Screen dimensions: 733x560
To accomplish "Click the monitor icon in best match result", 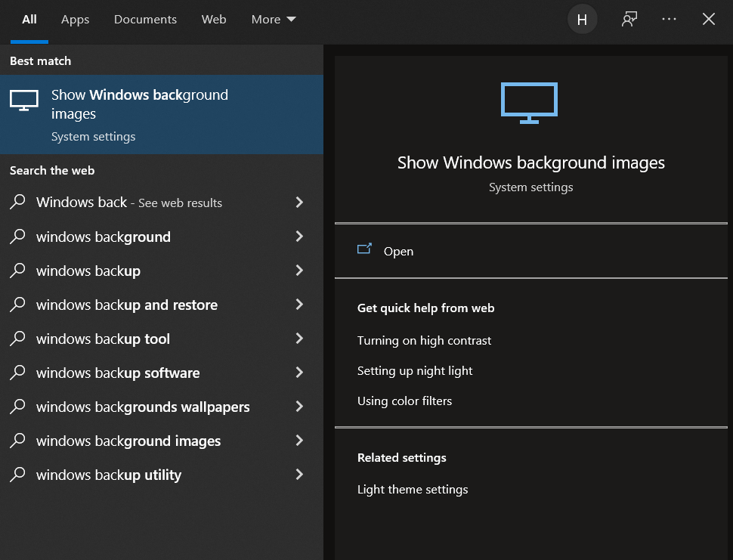I will coord(24,101).
